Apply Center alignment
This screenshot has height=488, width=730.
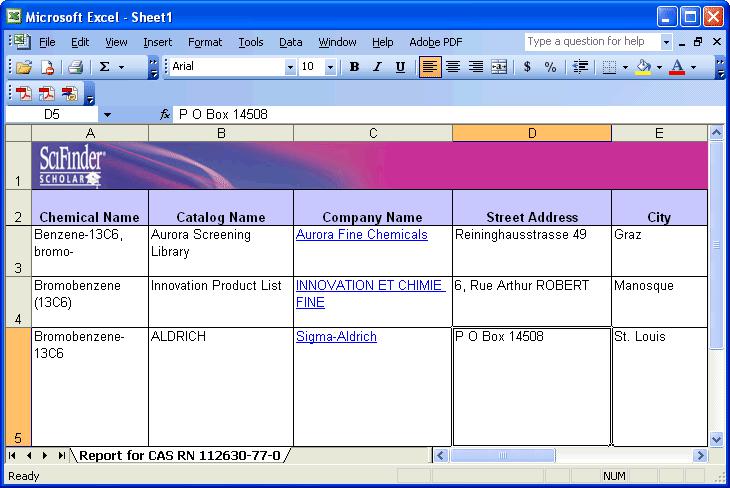point(453,67)
